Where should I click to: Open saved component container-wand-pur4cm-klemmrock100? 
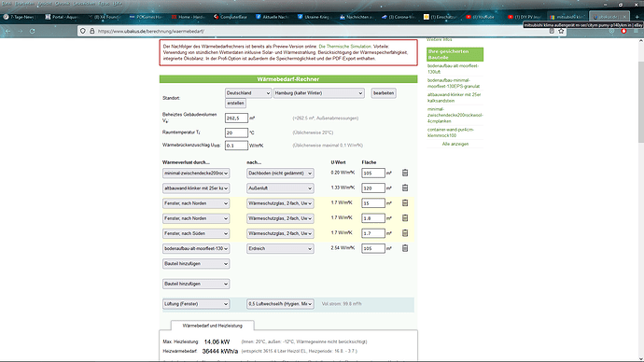click(451, 132)
